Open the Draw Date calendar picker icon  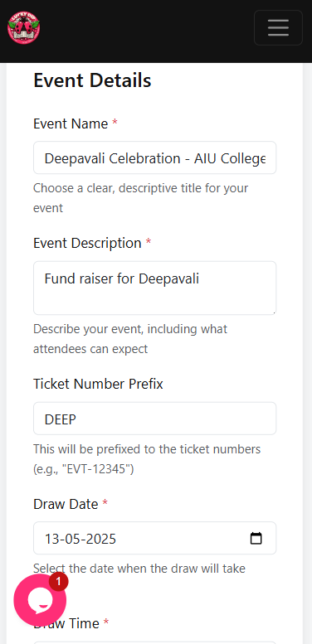pos(256,538)
